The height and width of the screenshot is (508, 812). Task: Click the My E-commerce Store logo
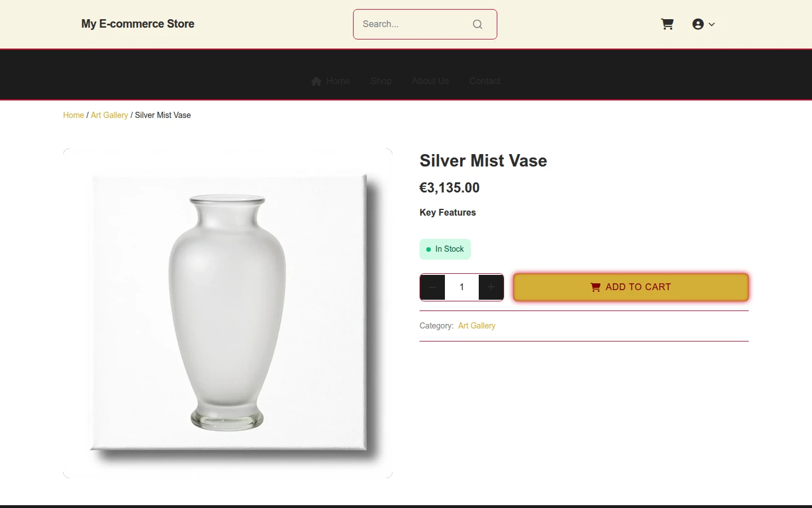tap(138, 24)
